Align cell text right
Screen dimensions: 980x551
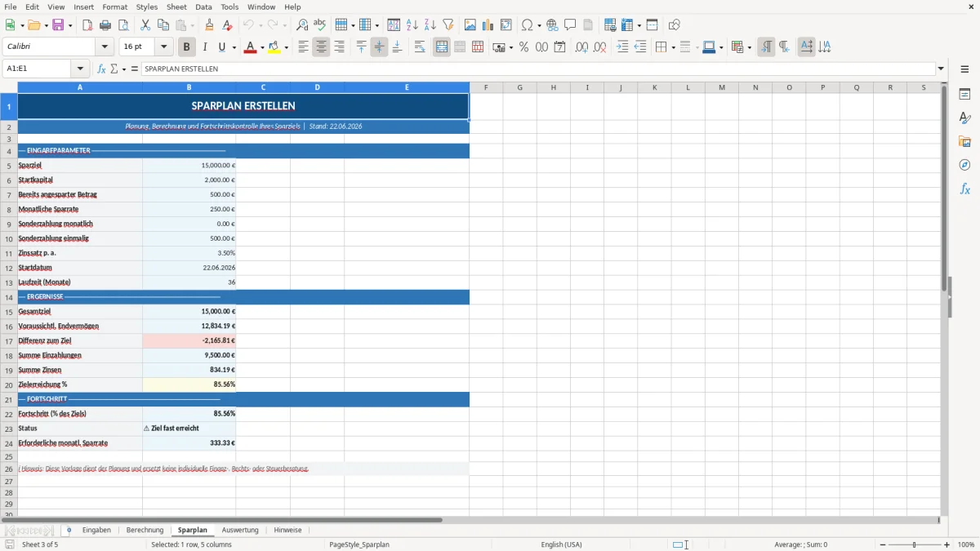pos(339,47)
